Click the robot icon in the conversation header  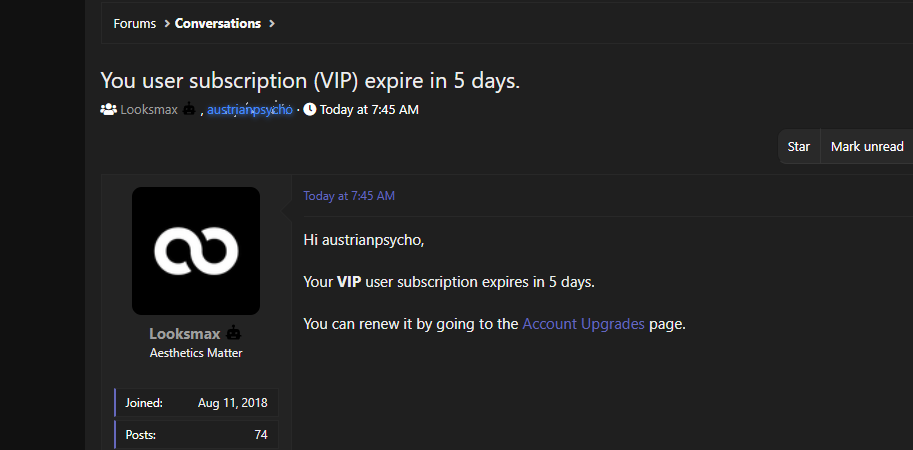click(x=189, y=109)
